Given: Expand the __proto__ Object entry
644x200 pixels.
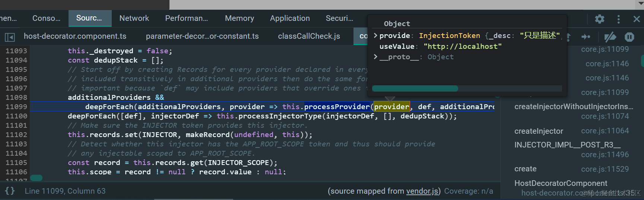Looking at the screenshot, I should 376,57.
